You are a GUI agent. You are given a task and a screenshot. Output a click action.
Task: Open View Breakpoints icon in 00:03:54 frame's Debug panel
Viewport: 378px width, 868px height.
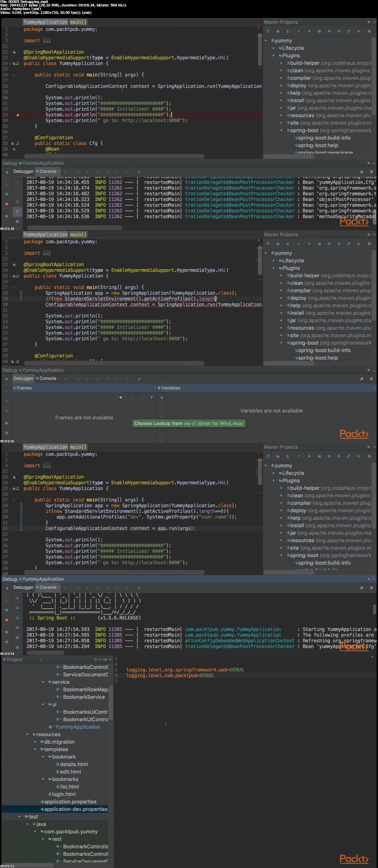[x=6, y=632]
